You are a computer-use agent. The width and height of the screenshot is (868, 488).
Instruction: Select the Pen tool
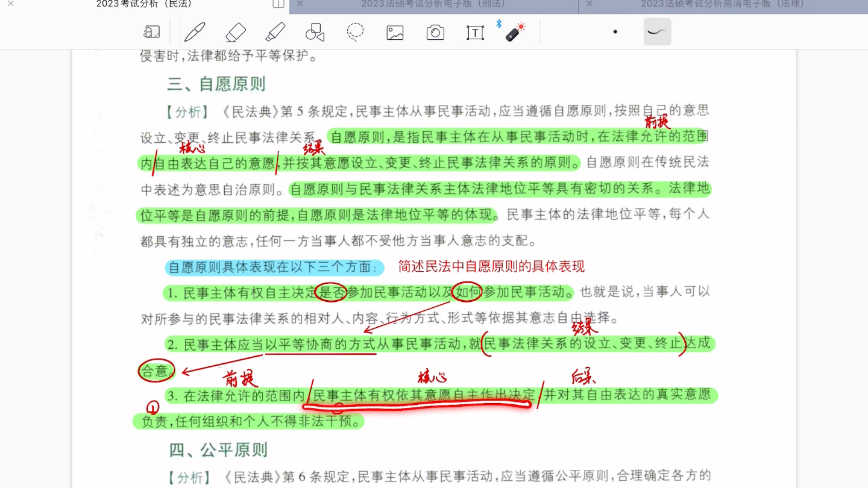click(195, 32)
